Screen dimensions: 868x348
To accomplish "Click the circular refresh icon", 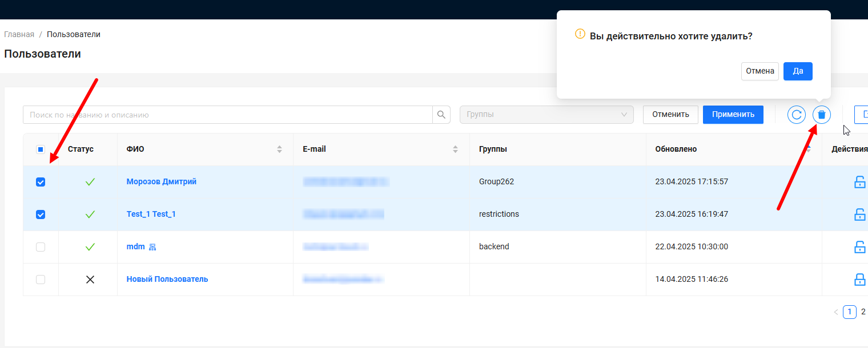I will tap(797, 115).
